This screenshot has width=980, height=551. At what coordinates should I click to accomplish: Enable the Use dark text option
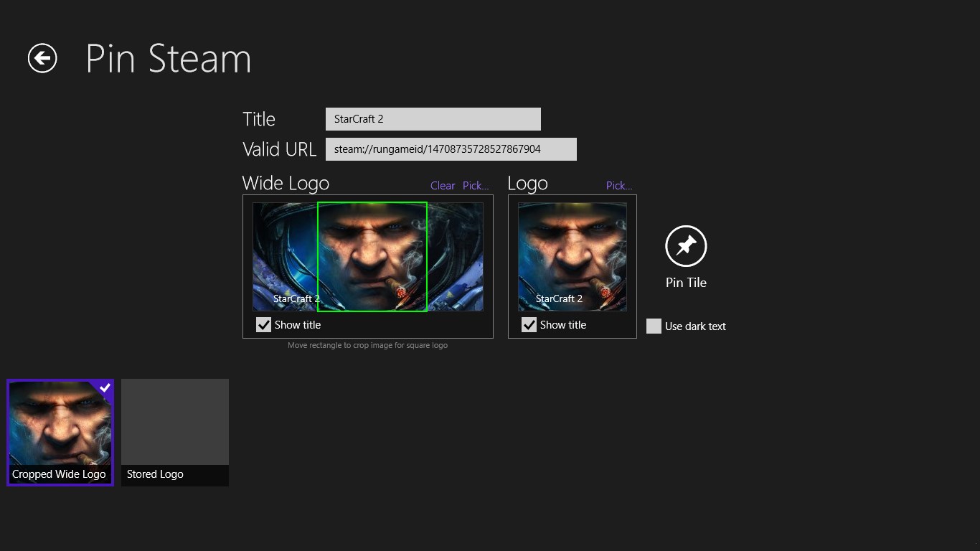tap(654, 326)
